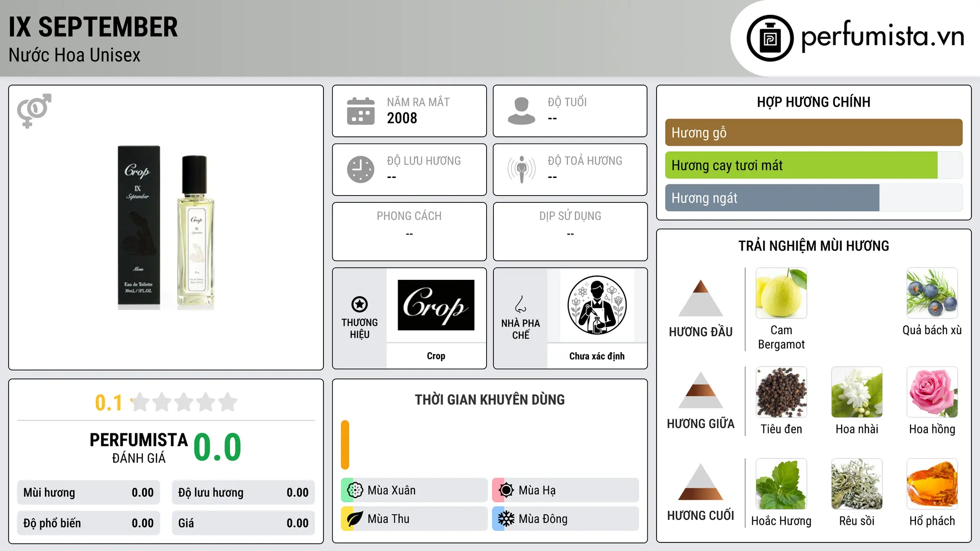Click the Độ phổ biến 0.00 score box

coord(89,523)
